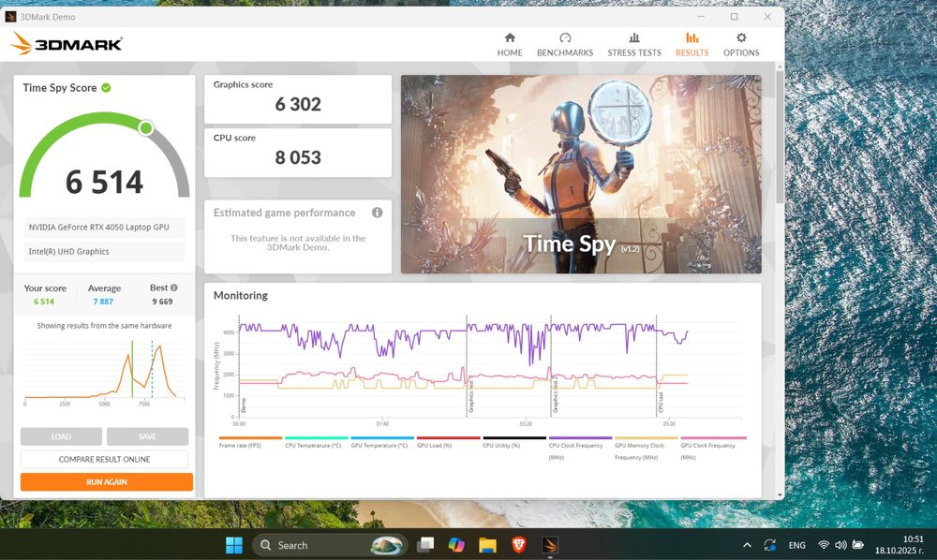Open Task View from the taskbar
The image size is (937, 560).
[425, 545]
